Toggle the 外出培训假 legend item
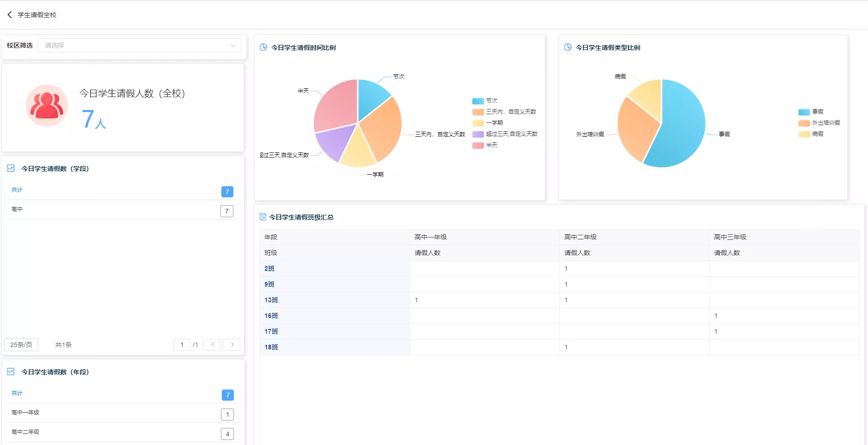The width and height of the screenshot is (868, 445). (819, 123)
